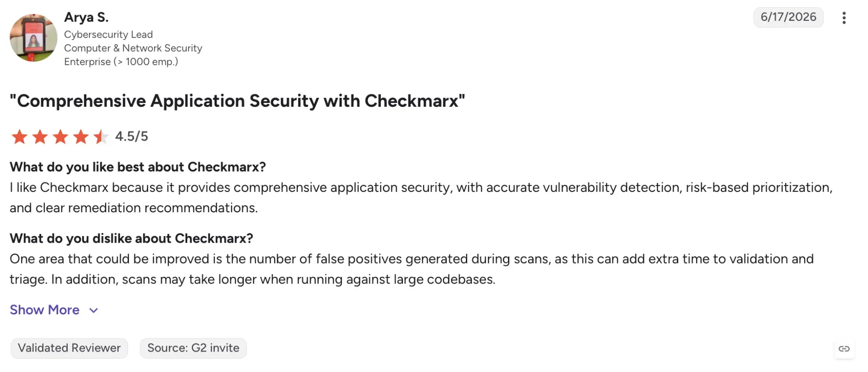The height and width of the screenshot is (372, 868).
Task: Click the 4.5/5 rating score text
Action: point(132,137)
